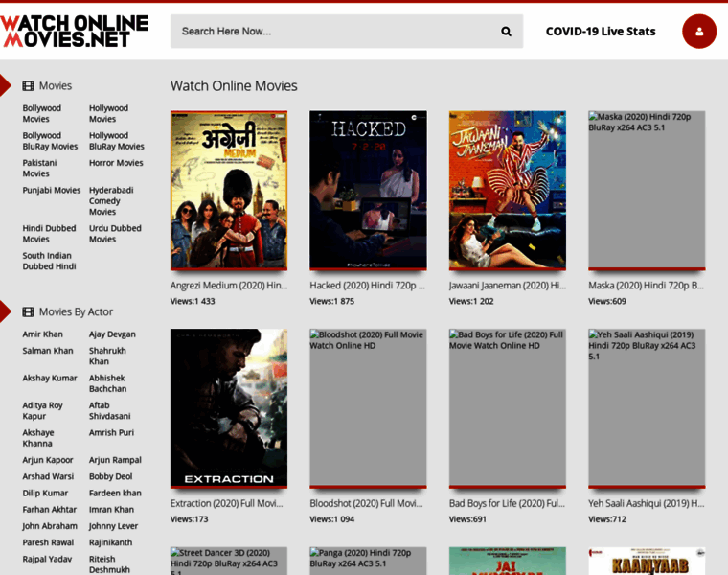Browse Hollywood BluRay Movies
Image resolution: width=728 pixels, height=575 pixels.
pos(117,141)
